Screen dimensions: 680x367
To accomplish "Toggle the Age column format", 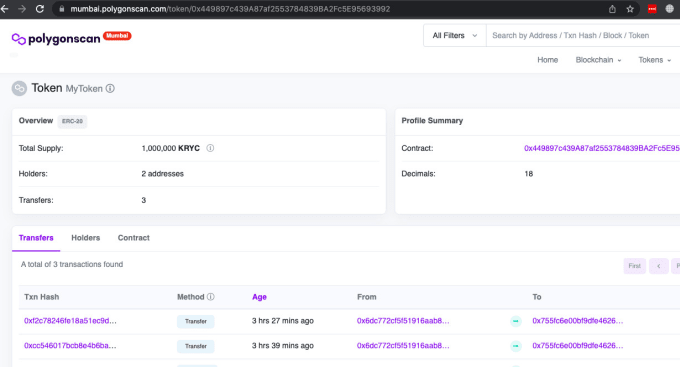I will pos(259,297).
